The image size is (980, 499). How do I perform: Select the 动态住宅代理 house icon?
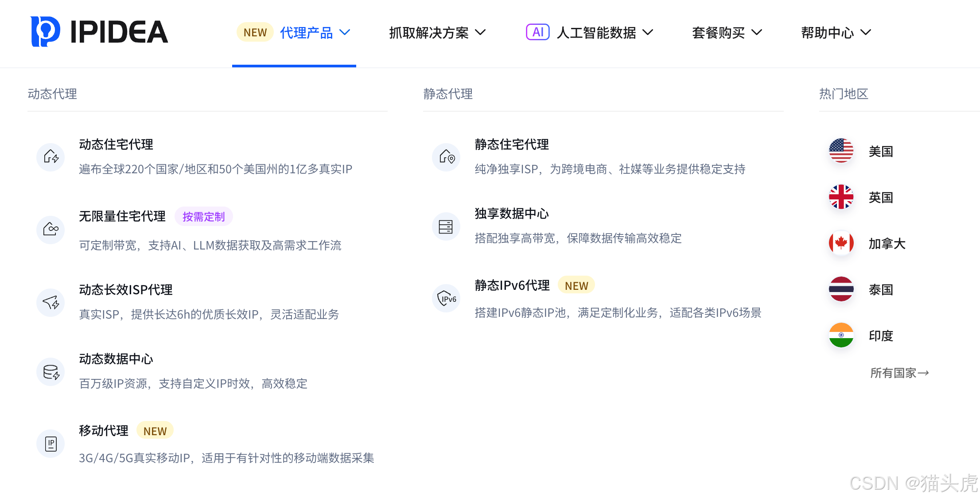[x=51, y=157]
